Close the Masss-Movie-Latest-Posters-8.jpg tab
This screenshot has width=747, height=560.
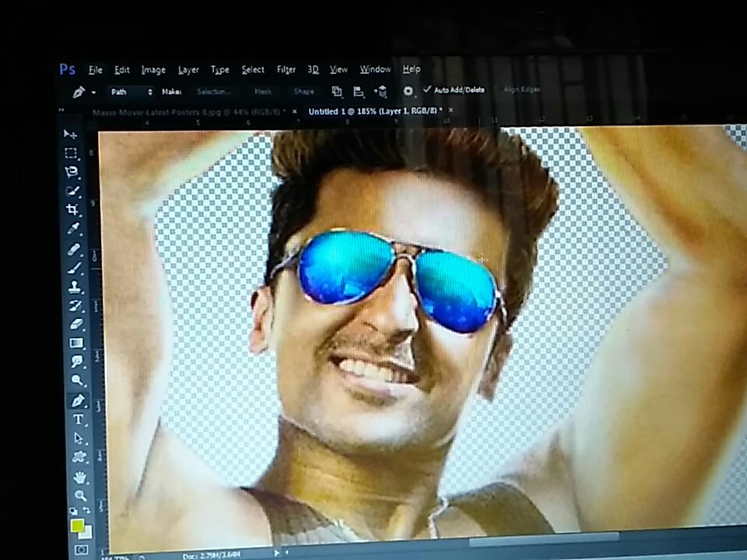(x=295, y=111)
